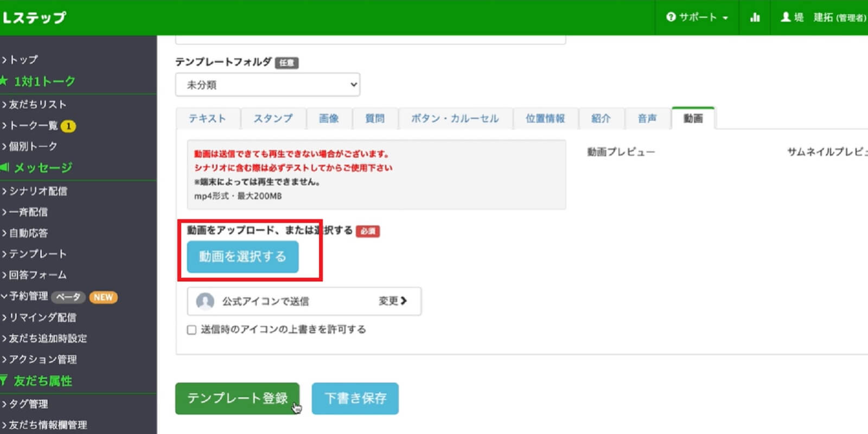Open the 堤 建拓 user account menu

pos(823,17)
